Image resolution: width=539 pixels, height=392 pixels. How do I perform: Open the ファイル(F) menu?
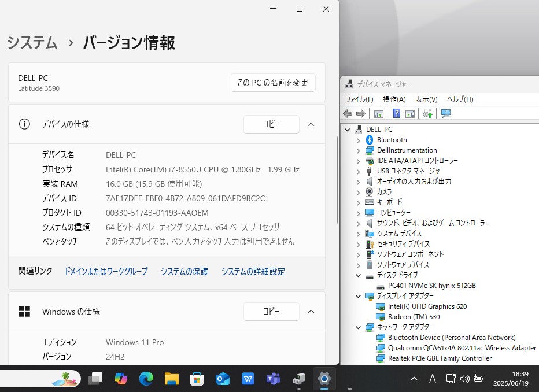359,99
